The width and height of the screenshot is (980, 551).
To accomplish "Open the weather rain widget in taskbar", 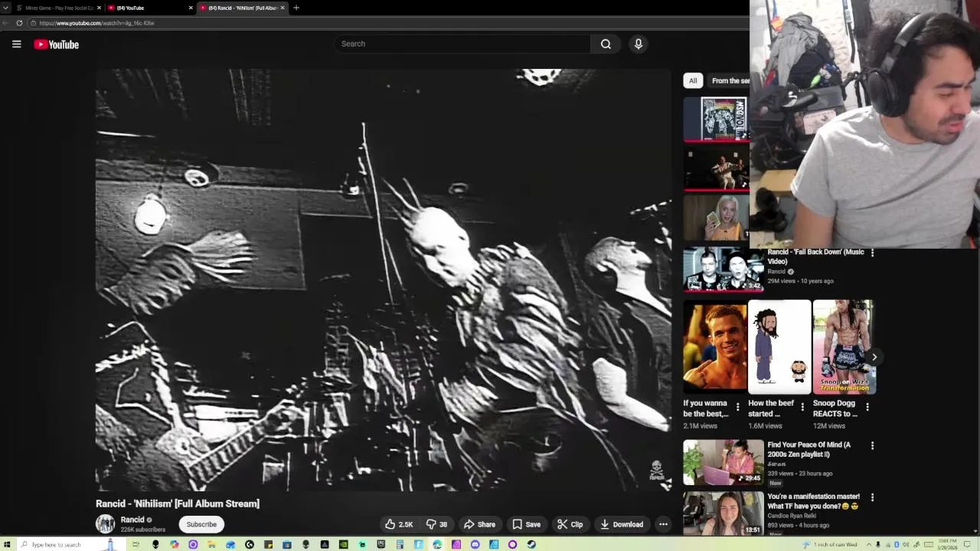I will pyautogui.click(x=830, y=545).
